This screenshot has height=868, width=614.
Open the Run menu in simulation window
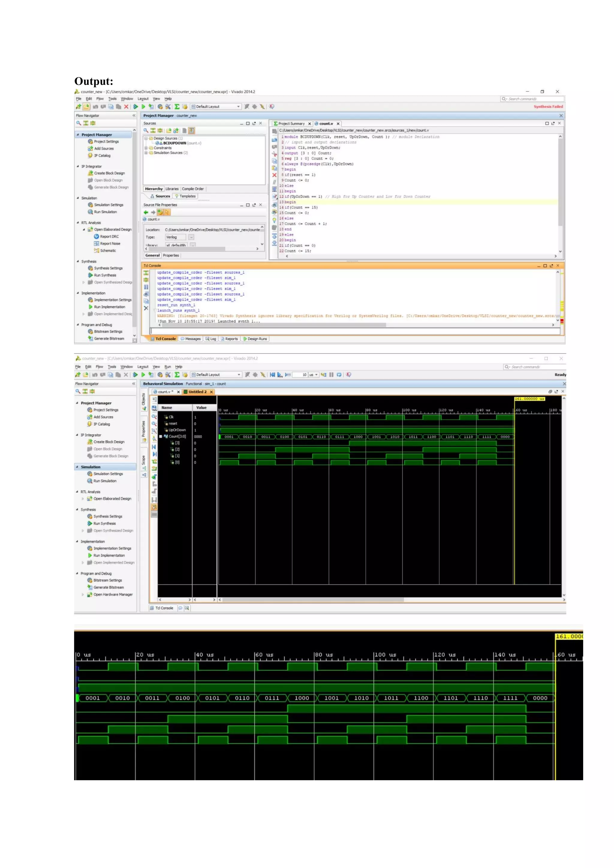pyautogui.click(x=168, y=367)
